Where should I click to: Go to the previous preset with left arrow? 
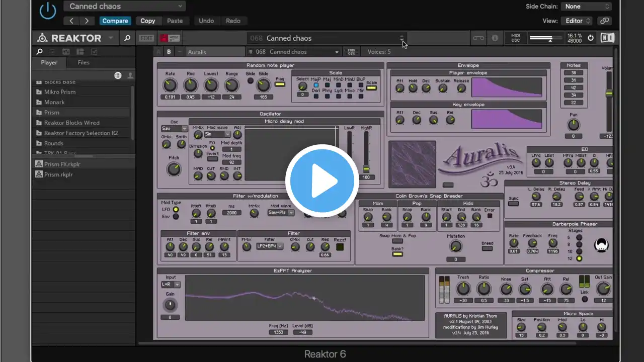click(x=71, y=21)
